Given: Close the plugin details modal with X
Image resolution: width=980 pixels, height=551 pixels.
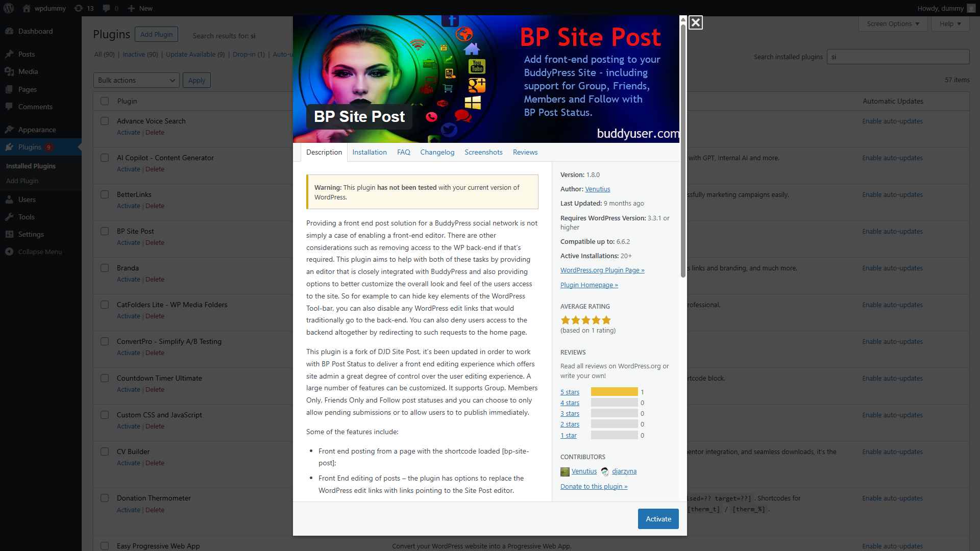Looking at the screenshot, I should 695,22.
